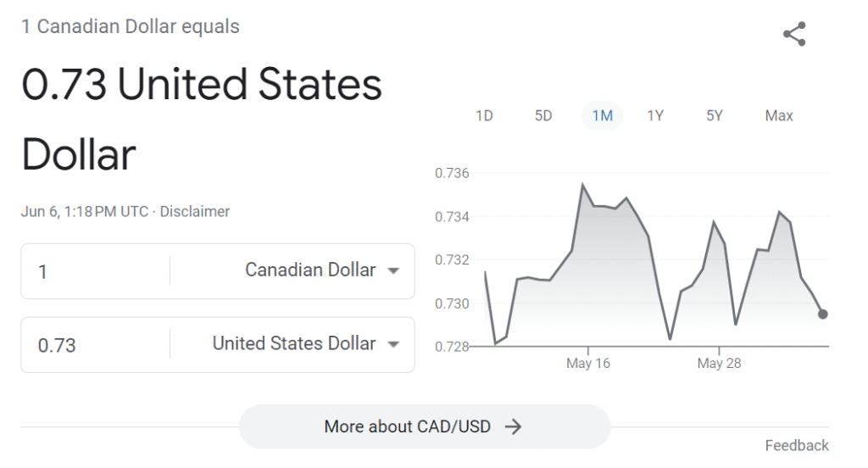Open the Canadian Dollar currency dropdown

[x=310, y=270]
